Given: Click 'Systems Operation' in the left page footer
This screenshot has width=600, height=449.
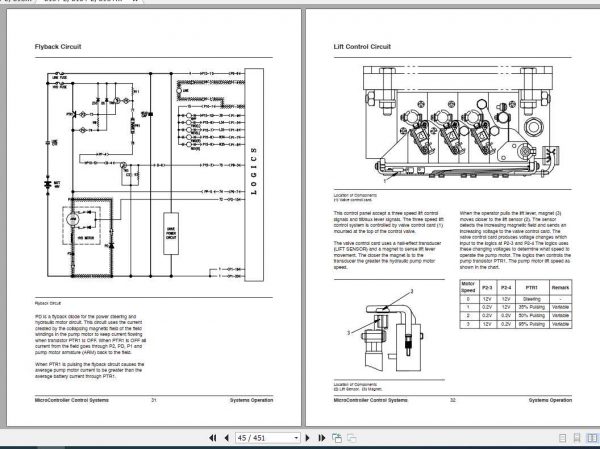Looking at the screenshot, I should pyautogui.click(x=251, y=400).
